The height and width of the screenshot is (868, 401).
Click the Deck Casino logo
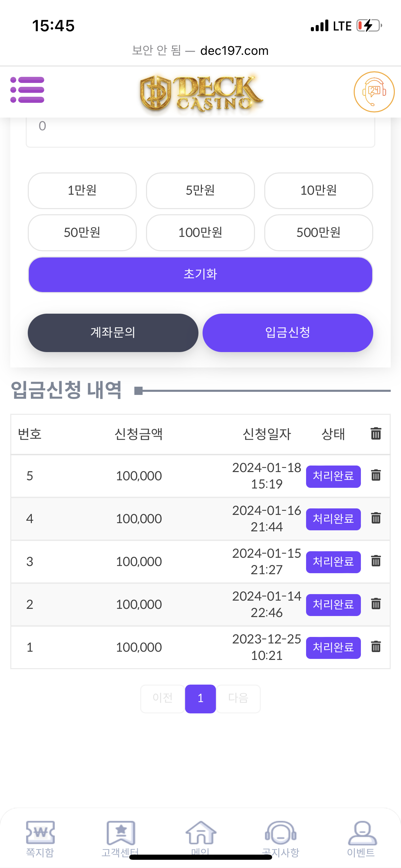pyautogui.click(x=200, y=93)
